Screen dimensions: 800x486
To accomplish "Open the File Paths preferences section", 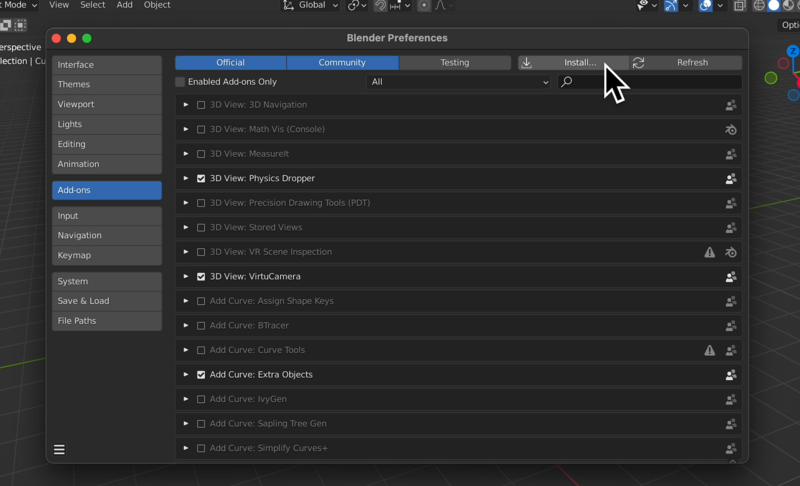I will tap(107, 321).
